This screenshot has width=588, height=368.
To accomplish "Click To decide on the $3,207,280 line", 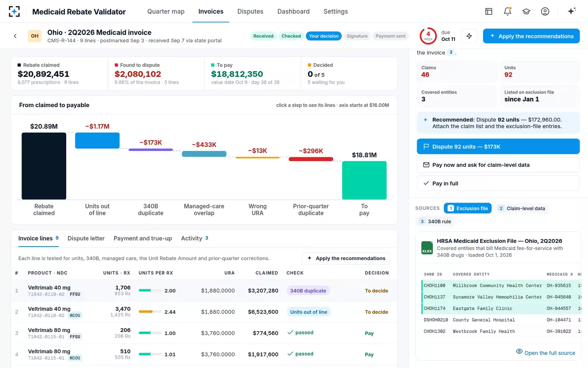I will [376, 291].
